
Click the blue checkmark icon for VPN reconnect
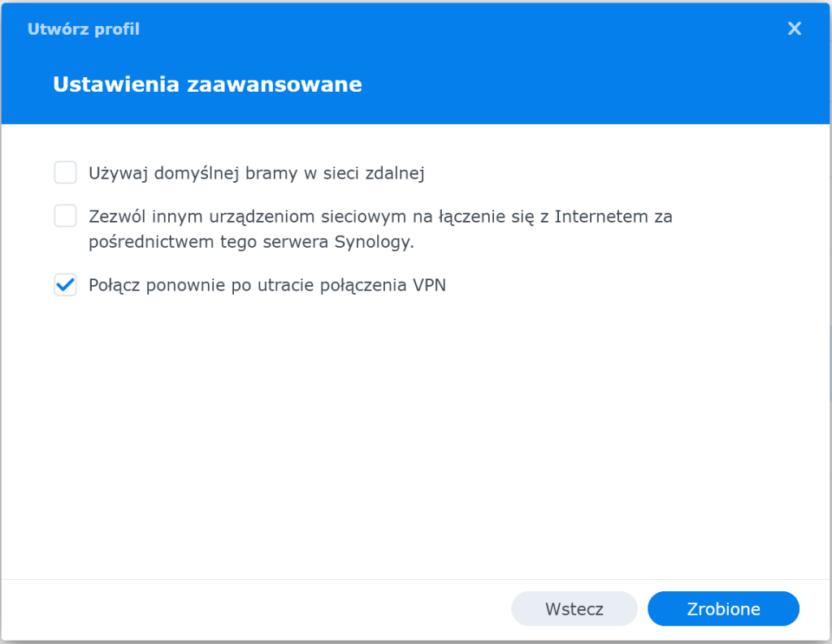click(x=65, y=285)
